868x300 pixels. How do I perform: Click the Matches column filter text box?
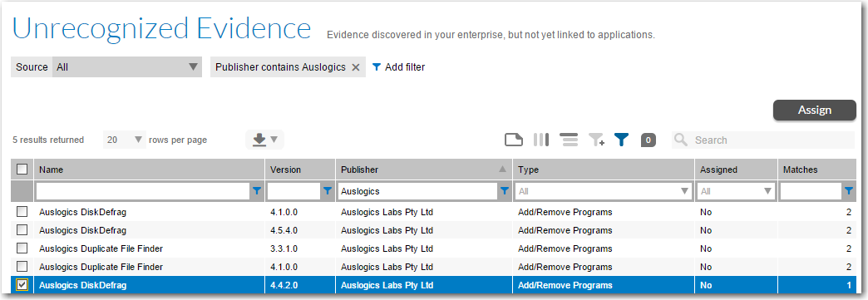811,191
